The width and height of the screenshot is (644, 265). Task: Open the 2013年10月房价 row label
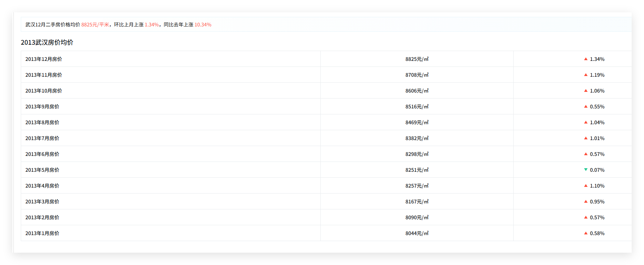click(x=44, y=91)
